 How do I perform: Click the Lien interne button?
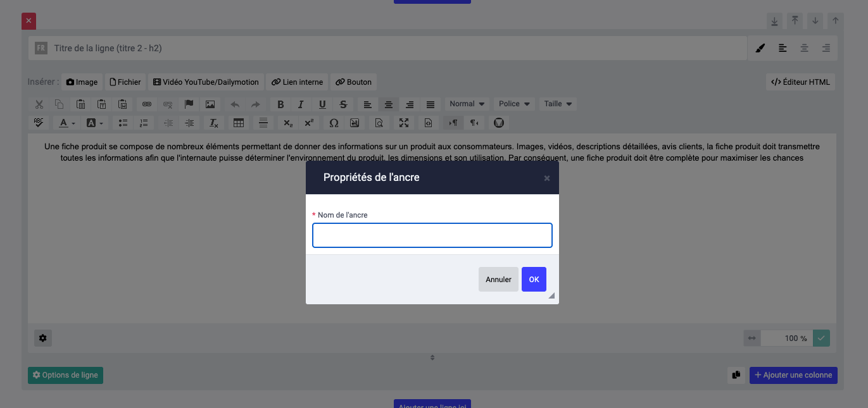(297, 82)
